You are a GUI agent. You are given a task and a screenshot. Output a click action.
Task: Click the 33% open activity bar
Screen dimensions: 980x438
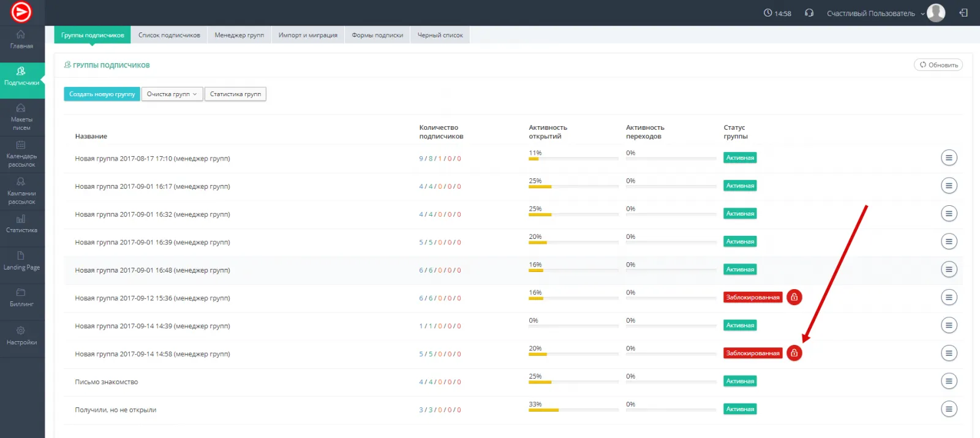(x=543, y=410)
